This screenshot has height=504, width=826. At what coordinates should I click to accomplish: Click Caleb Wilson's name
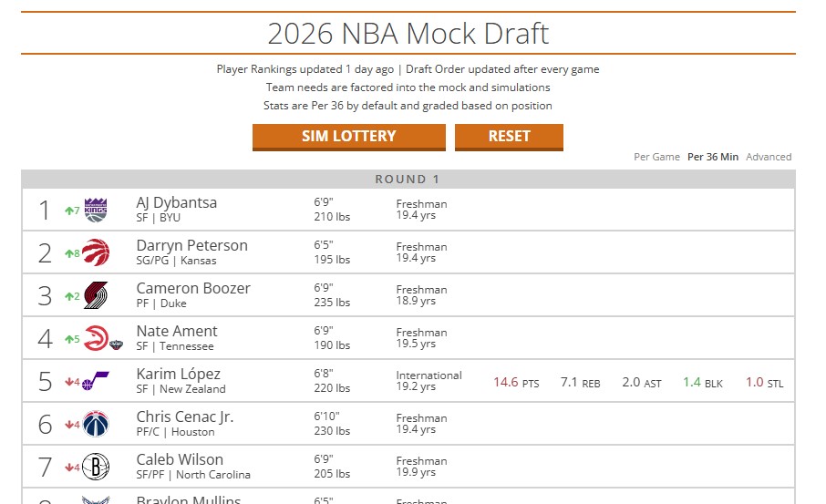pyautogui.click(x=180, y=459)
